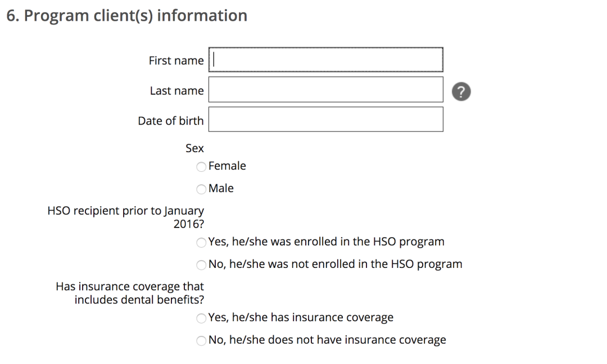Click "Yes, he/she has insurance coverage" text
This screenshot has height=364, width=607.
pos(301,317)
